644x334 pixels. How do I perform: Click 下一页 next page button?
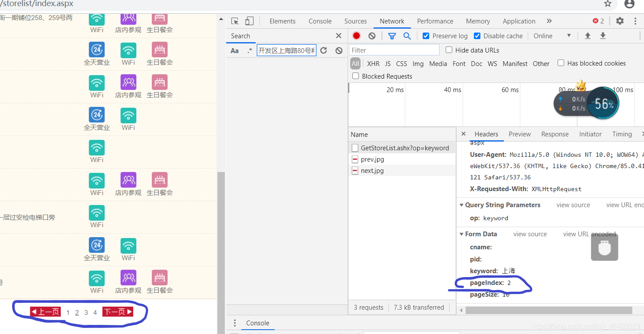118,312
